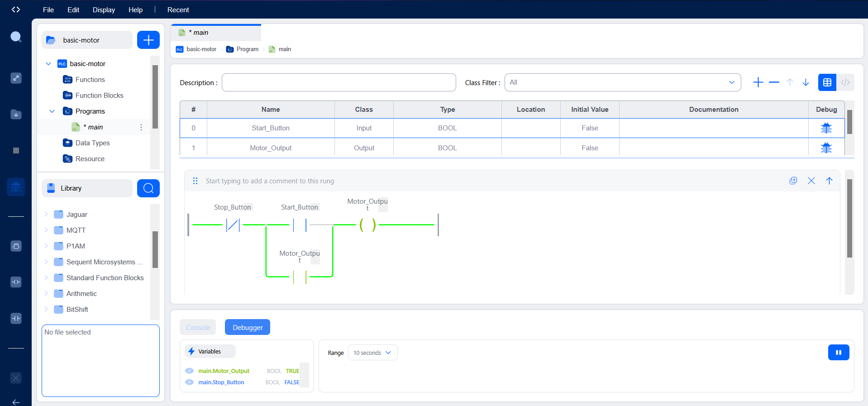Viewport: 868px width, 406px height.
Task: Collapse the sidebar with the left arrow
Action: click(x=16, y=402)
